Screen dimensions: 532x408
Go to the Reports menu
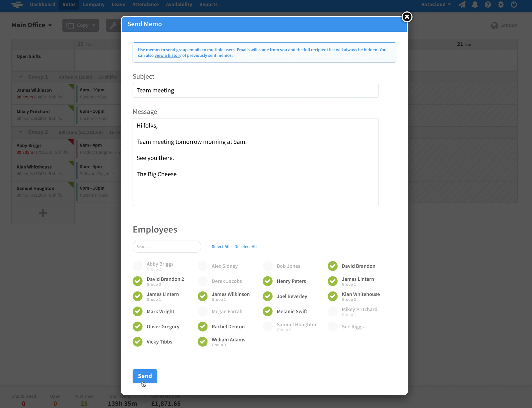coord(208,5)
